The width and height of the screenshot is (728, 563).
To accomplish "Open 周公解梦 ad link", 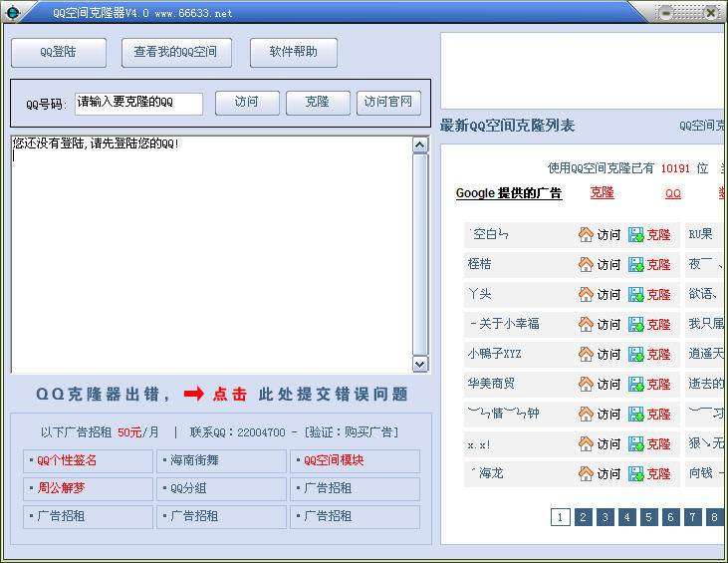I will [61, 488].
